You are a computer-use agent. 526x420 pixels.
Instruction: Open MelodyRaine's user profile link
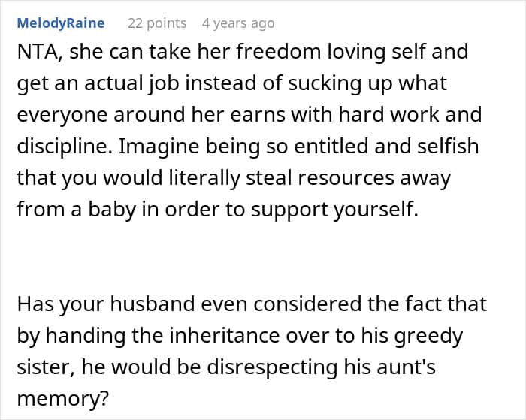tap(61, 23)
